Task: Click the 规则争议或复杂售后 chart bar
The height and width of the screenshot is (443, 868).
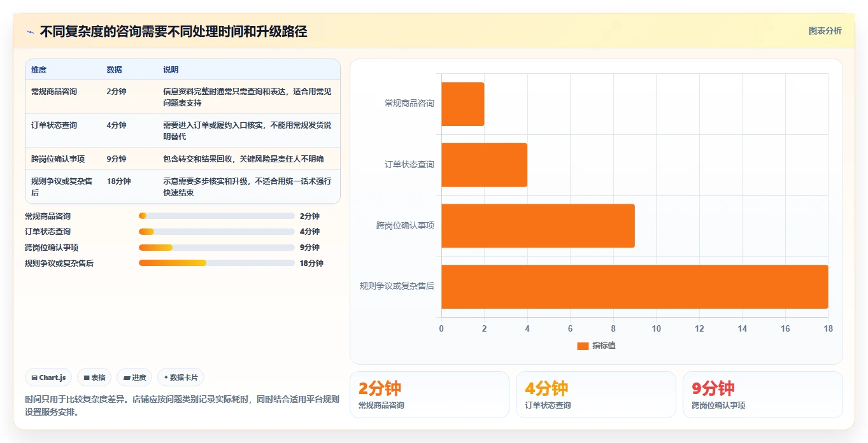Action: pyautogui.click(x=635, y=286)
